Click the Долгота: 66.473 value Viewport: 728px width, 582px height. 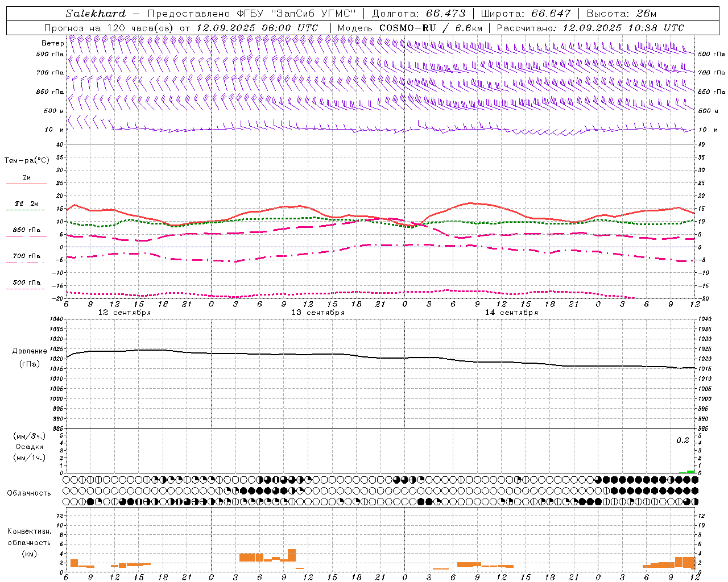point(419,14)
